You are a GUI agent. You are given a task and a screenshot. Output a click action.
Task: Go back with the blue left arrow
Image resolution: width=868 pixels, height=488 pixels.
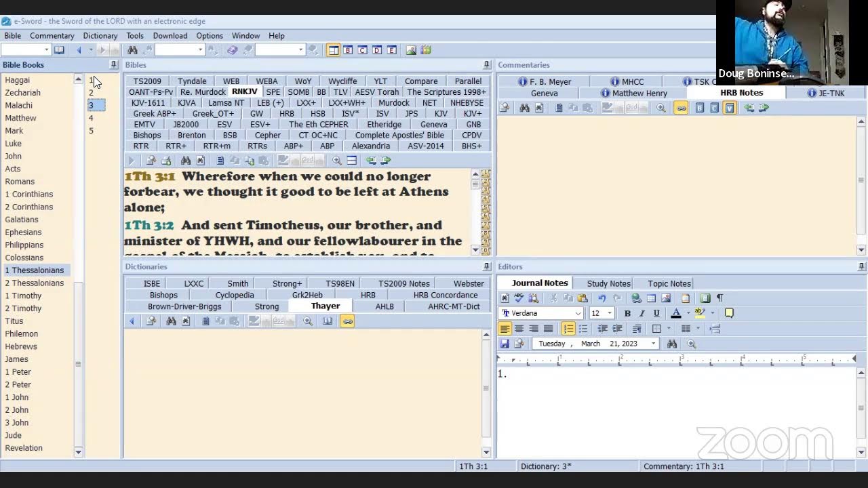pyautogui.click(x=79, y=50)
